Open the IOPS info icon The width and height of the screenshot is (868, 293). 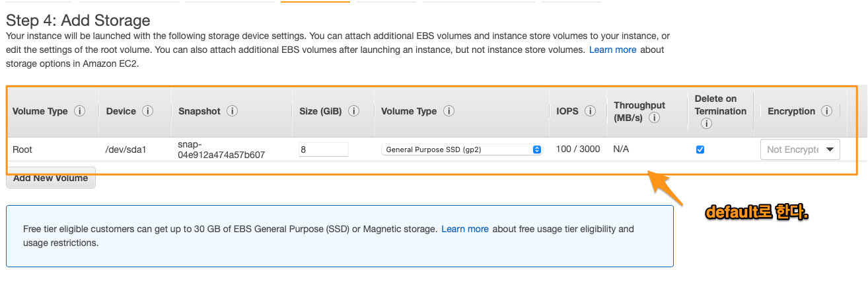point(590,111)
